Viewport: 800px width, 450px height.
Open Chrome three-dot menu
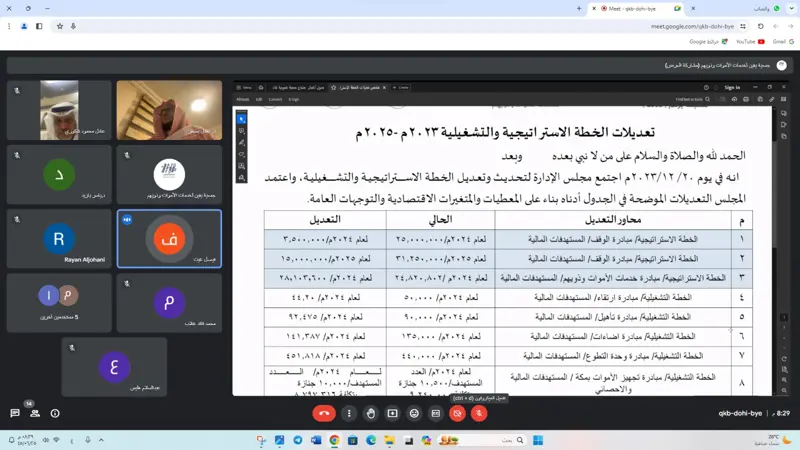click(x=9, y=27)
